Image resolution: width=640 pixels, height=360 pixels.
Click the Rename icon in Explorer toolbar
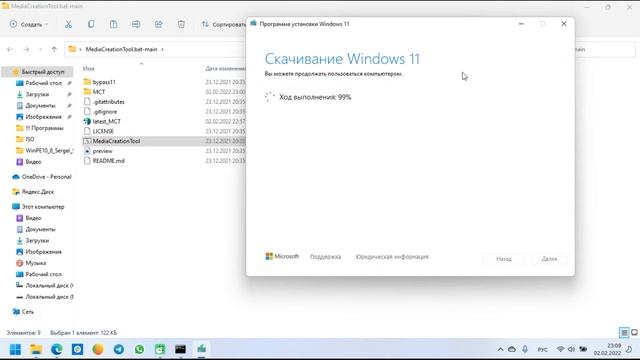[x=136, y=24]
